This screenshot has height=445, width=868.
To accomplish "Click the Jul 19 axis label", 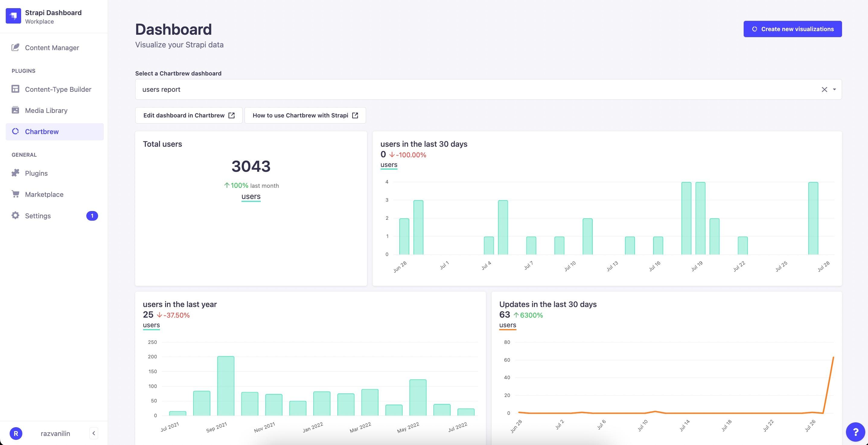I will (697, 266).
